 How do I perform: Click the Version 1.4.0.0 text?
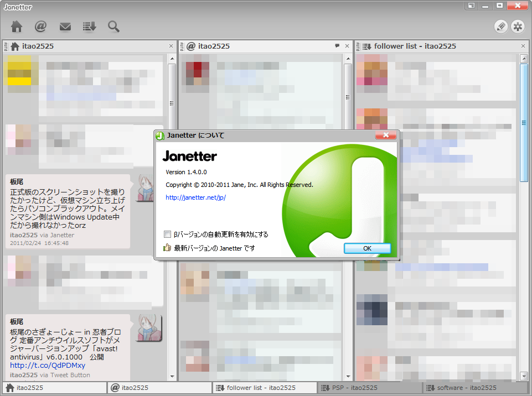point(186,172)
